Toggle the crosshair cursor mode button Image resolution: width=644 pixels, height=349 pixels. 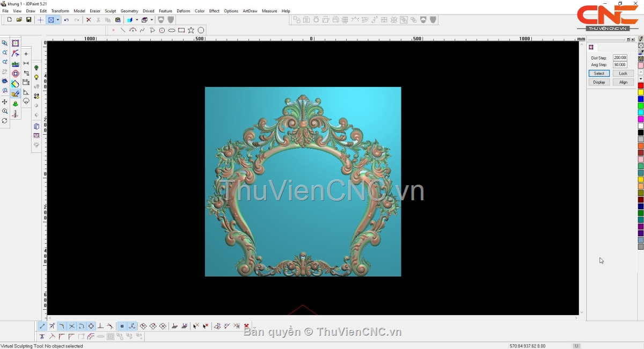click(x=40, y=20)
